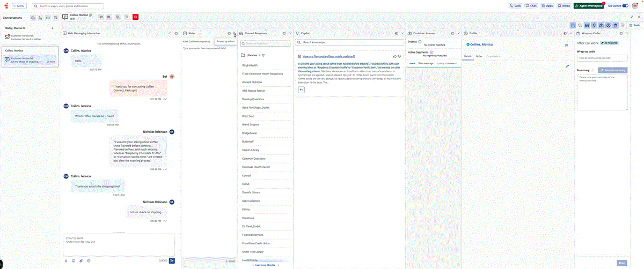The width and height of the screenshot is (644, 269).
Task: Open the Financial Services library
Action: point(266,235)
